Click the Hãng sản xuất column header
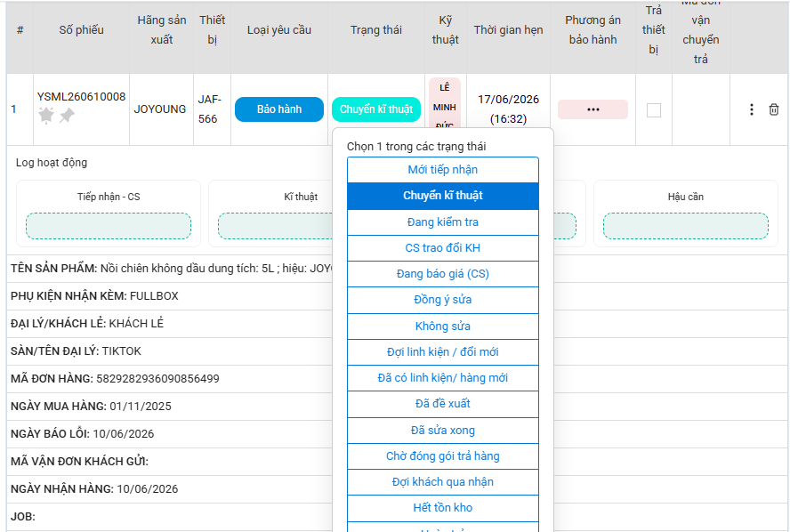The width and height of the screenshot is (790, 532). point(162,30)
